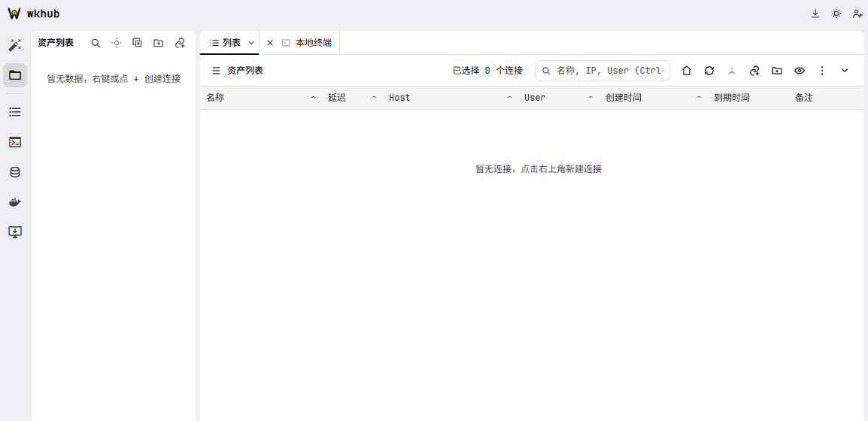Open the three-dot more options menu
868x421 pixels.
(x=822, y=70)
